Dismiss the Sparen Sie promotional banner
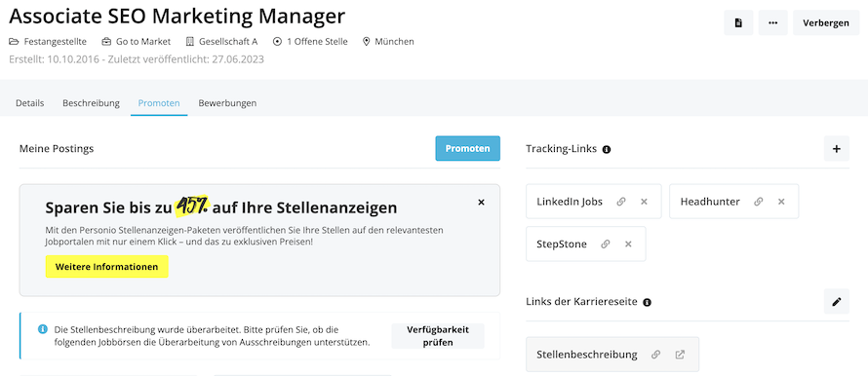The image size is (868, 376). click(x=481, y=203)
